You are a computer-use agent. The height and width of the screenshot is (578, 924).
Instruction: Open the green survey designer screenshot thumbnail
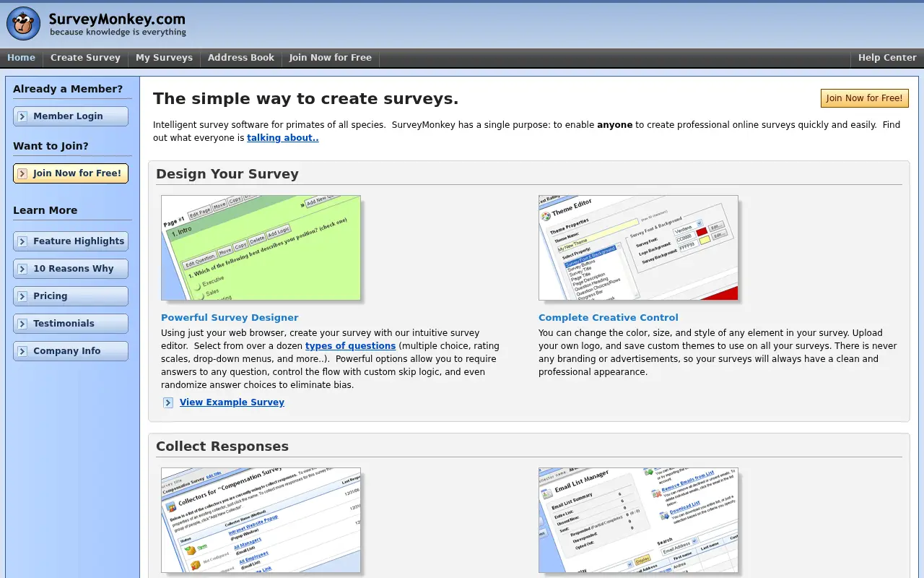point(261,248)
